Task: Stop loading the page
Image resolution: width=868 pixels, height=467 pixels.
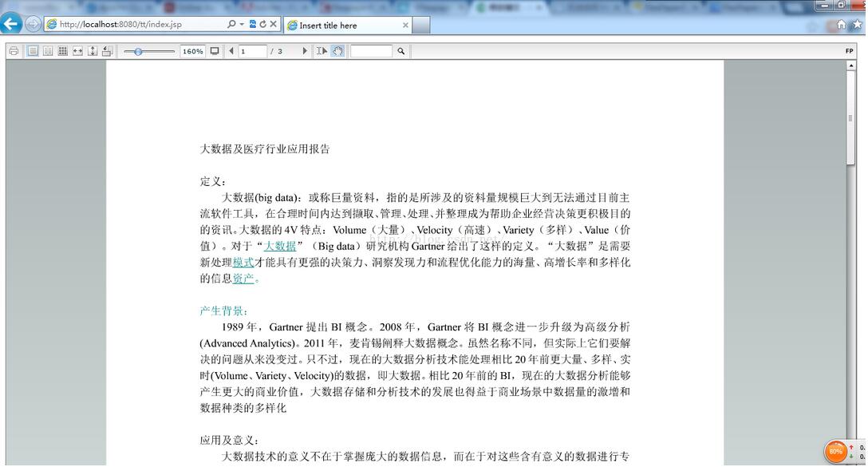Action: click(x=273, y=24)
